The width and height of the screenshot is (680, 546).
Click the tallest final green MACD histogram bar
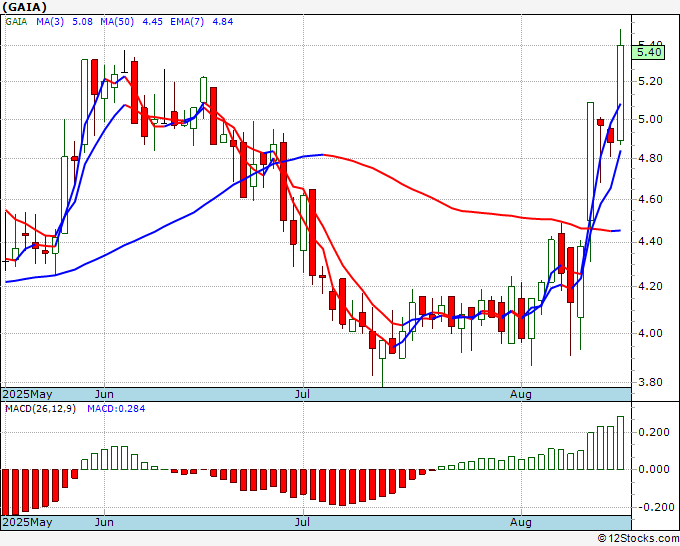click(x=620, y=443)
